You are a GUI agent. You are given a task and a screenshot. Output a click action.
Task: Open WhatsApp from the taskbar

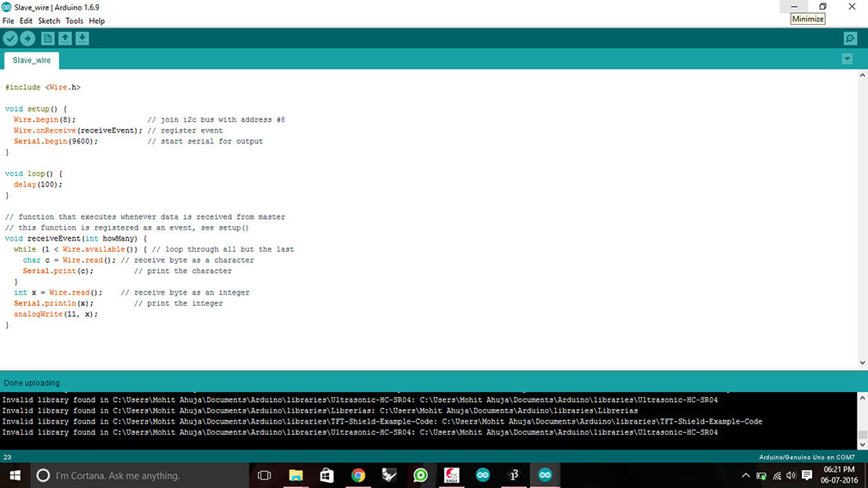coord(421,475)
